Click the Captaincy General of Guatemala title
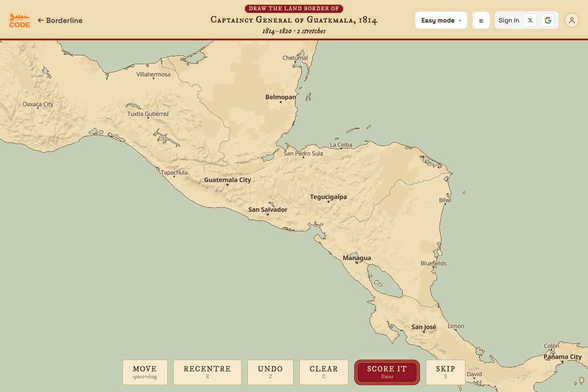 point(294,20)
